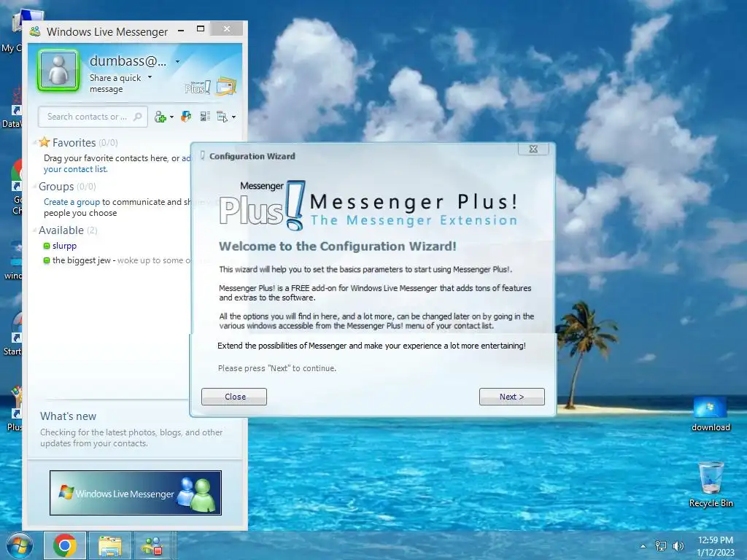Click the Windows Live Messenger title bar icon
Viewport: 747px width, 560px height.
tap(35, 32)
